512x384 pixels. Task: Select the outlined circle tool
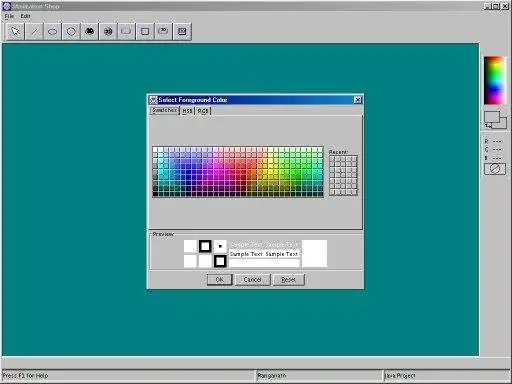(71, 32)
